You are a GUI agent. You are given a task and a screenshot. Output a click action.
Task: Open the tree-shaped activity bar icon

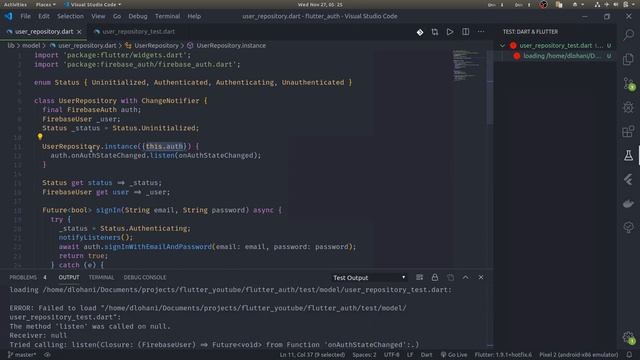click(629, 227)
